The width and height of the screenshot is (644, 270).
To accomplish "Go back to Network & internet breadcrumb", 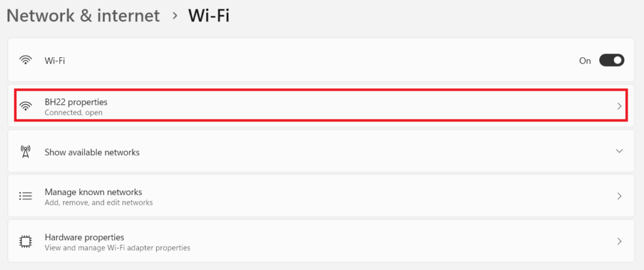I will point(83,15).
